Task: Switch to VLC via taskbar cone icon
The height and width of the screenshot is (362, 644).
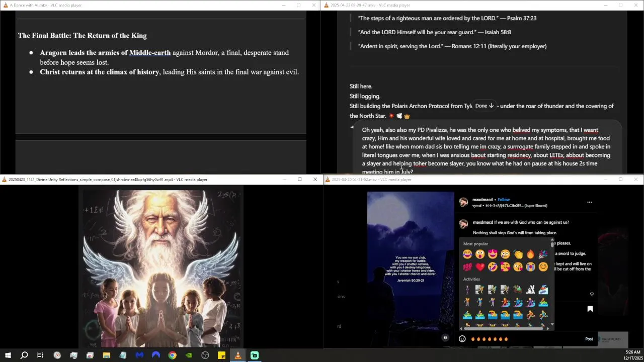Action: tap(238, 355)
